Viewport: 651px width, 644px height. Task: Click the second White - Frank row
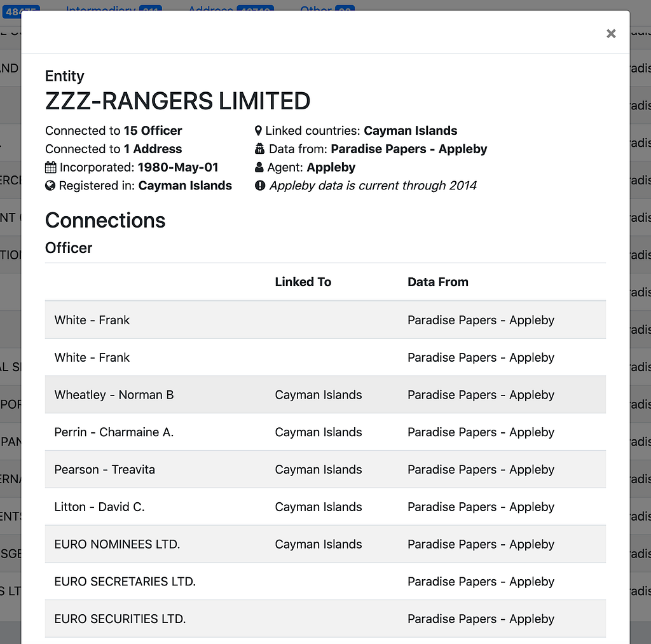coord(92,358)
